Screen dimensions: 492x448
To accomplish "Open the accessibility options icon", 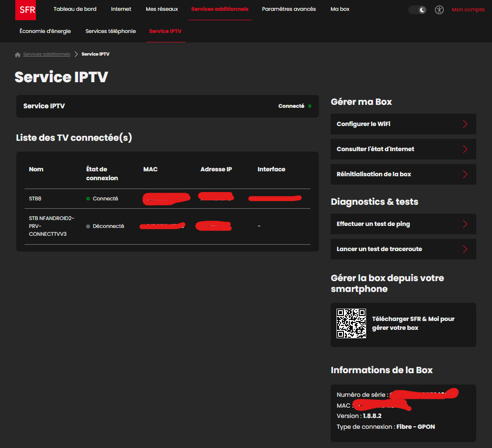I will [x=439, y=10].
